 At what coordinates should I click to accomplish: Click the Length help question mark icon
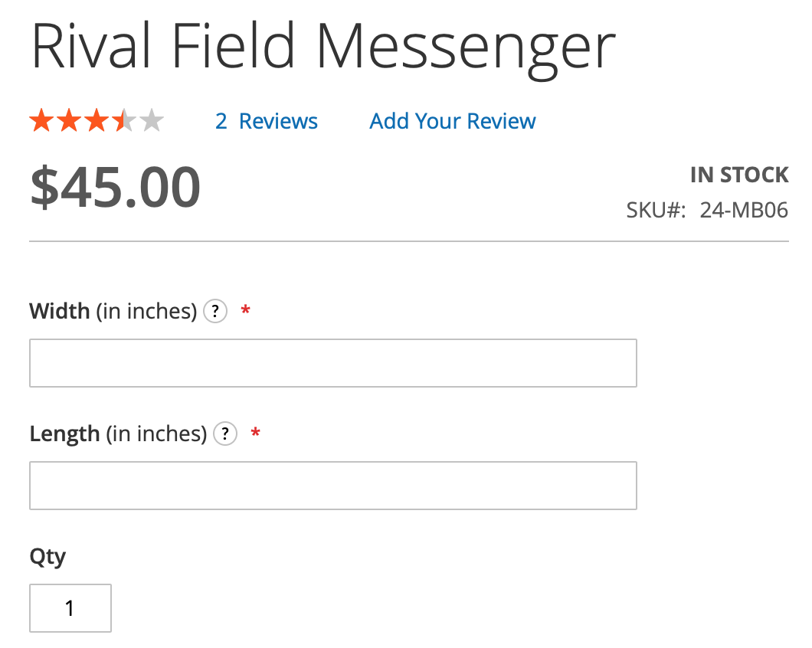coord(225,434)
